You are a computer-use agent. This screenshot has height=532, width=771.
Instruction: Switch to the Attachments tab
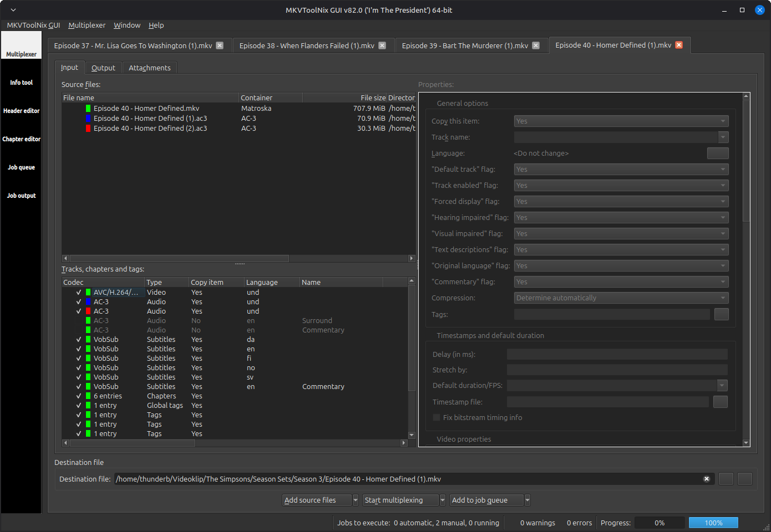click(x=149, y=68)
